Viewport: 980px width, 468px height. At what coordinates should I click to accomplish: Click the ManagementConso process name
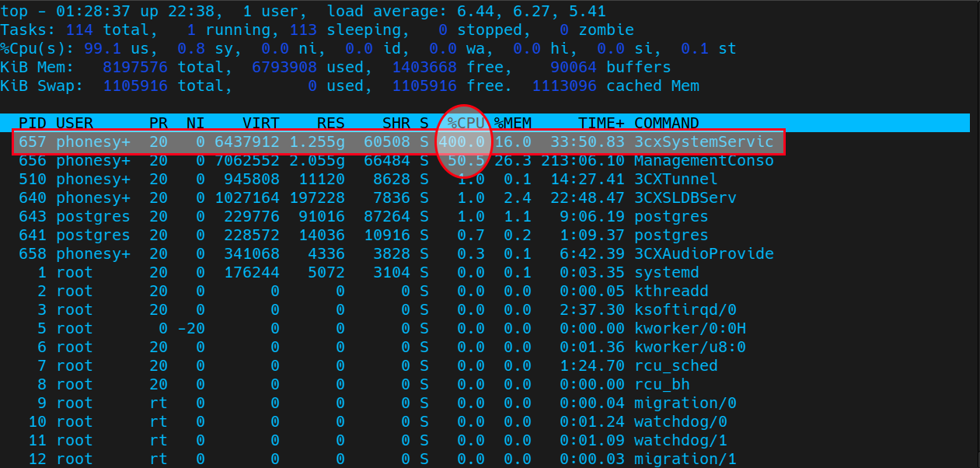[703, 161]
